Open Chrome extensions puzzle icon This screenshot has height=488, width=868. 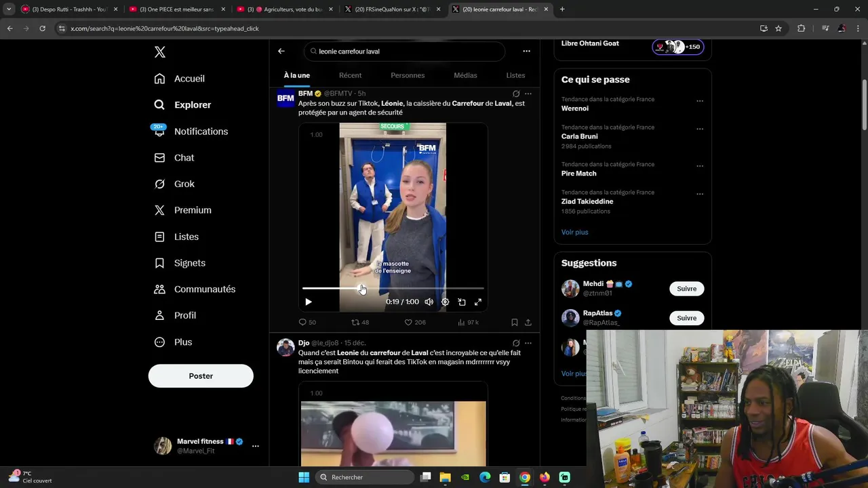click(x=802, y=28)
